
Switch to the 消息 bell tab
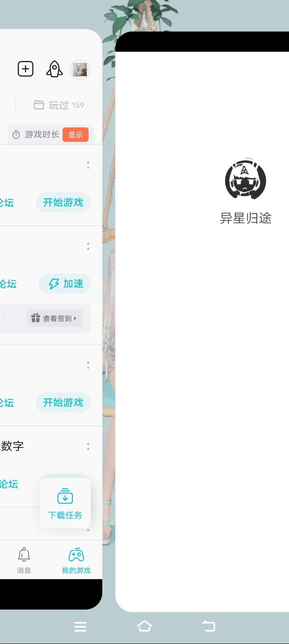click(x=24, y=560)
